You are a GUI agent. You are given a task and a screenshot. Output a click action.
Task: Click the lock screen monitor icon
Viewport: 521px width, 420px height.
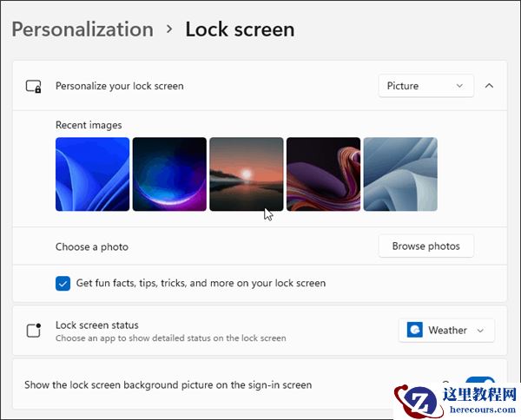(33, 86)
